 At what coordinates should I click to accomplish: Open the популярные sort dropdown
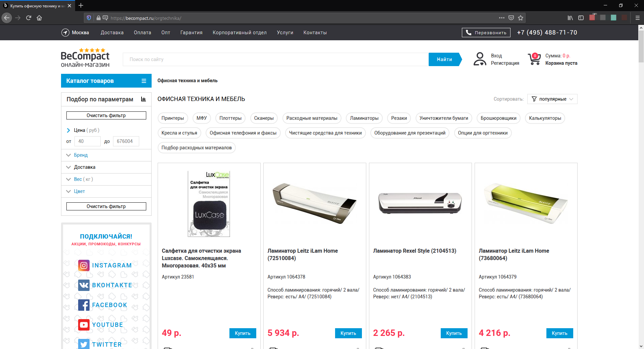tap(552, 99)
